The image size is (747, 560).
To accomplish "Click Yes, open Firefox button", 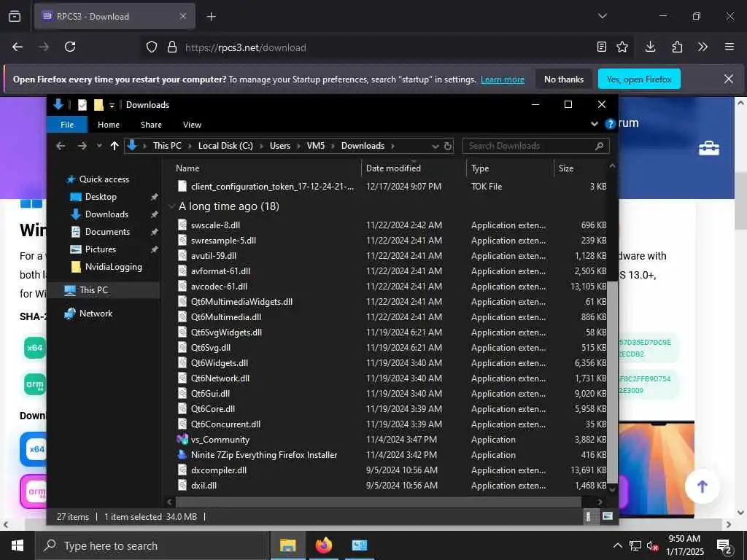I will (x=639, y=79).
